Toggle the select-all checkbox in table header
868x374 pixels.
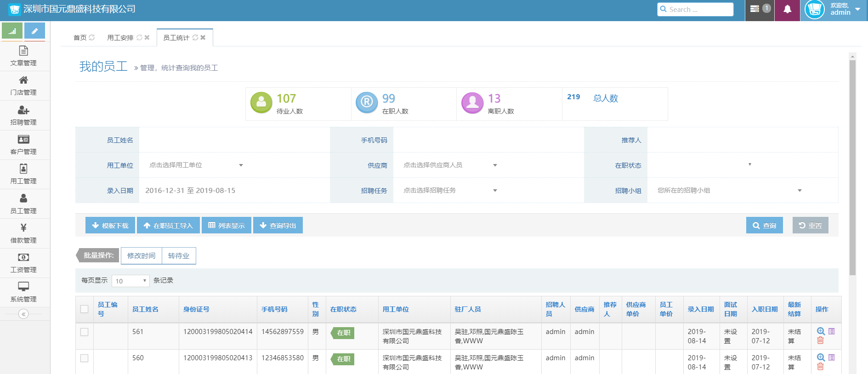[85, 309]
